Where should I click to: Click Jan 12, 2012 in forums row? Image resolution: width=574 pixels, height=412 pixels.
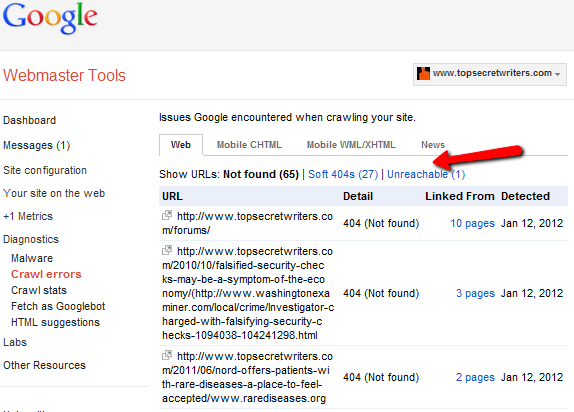[532, 223]
